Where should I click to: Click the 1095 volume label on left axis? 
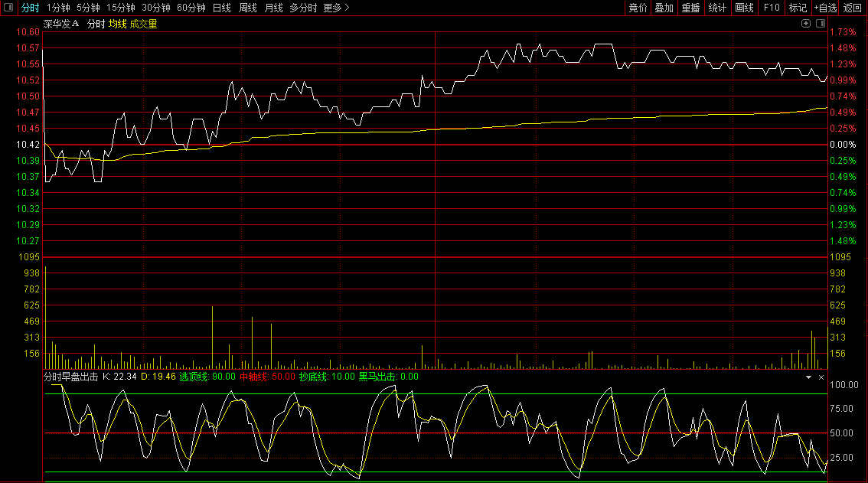[x=29, y=257]
